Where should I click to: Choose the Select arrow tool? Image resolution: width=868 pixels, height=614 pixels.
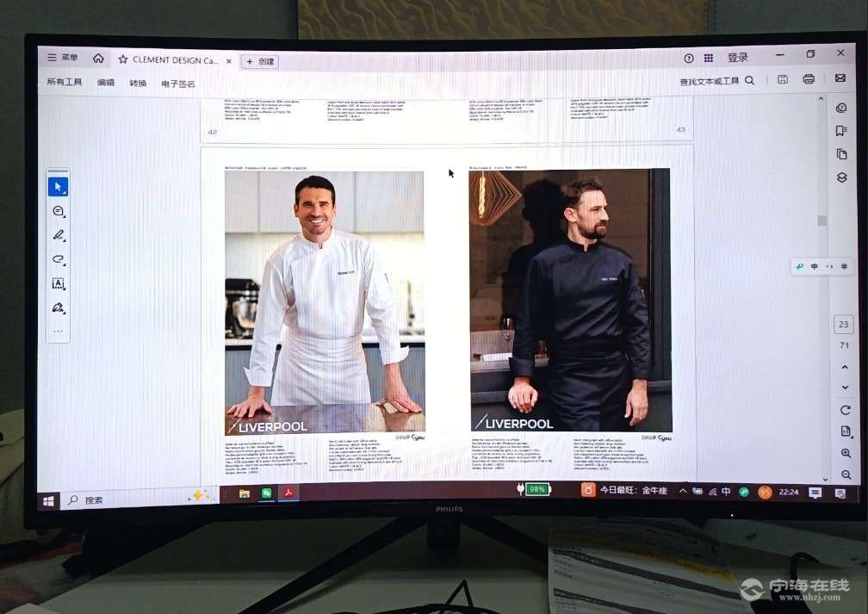click(59, 187)
